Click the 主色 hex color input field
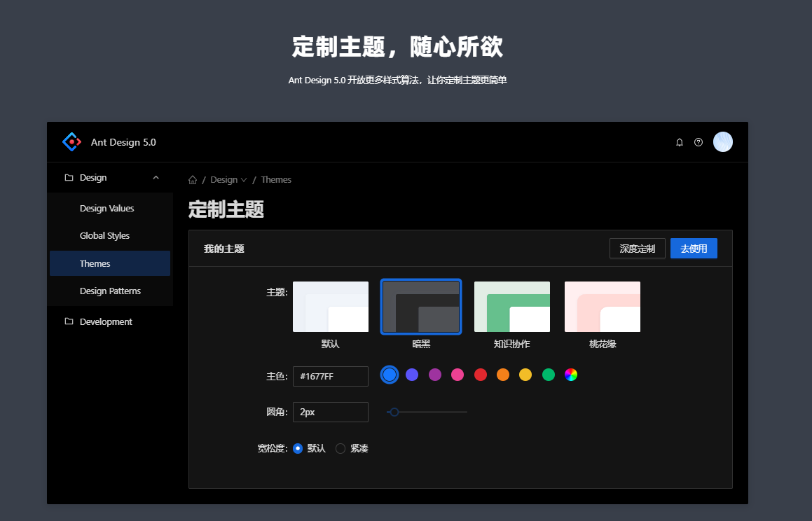 click(x=331, y=376)
